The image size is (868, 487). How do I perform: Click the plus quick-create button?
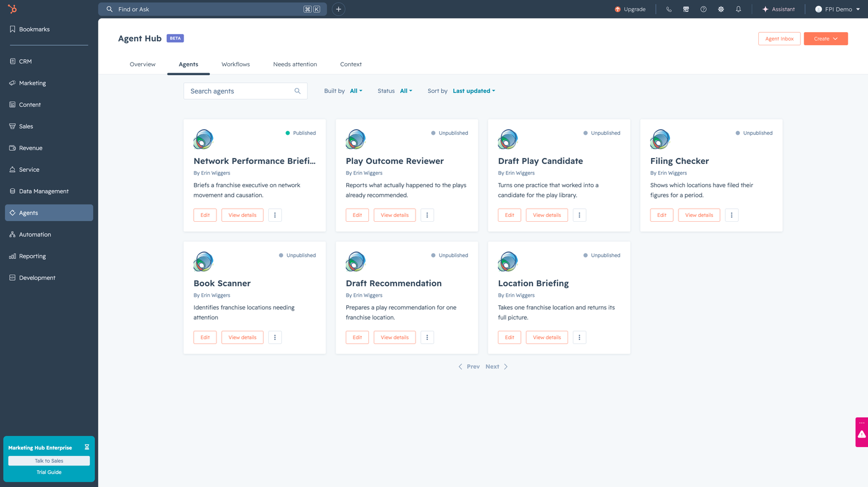pyautogui.click(x=338, y=9)
